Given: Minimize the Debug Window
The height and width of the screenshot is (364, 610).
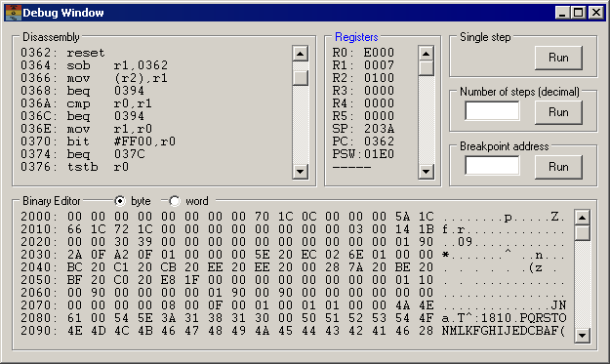Looking at the screenshot, I should click(562, 13).
